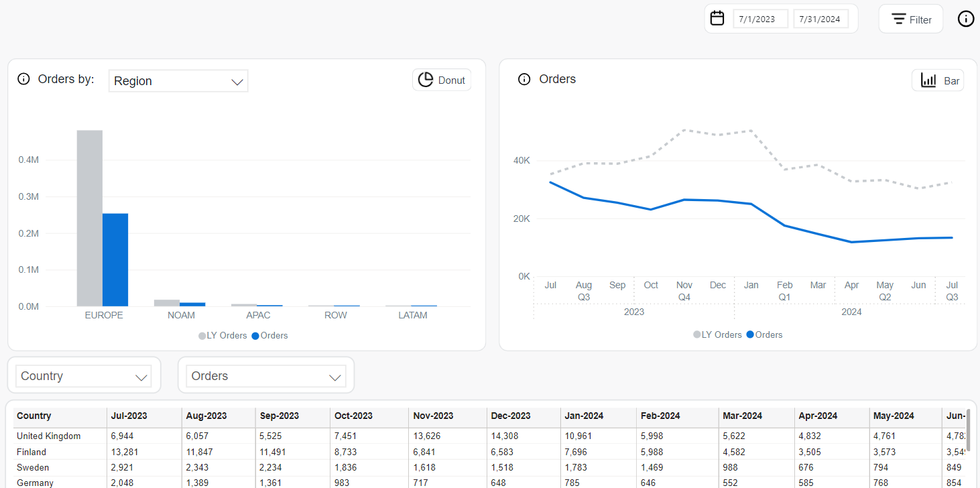The height and width of the screenshot is (488, 980).
Task: Edit the end date field 7/31/2024
Action: pos(821,19)
